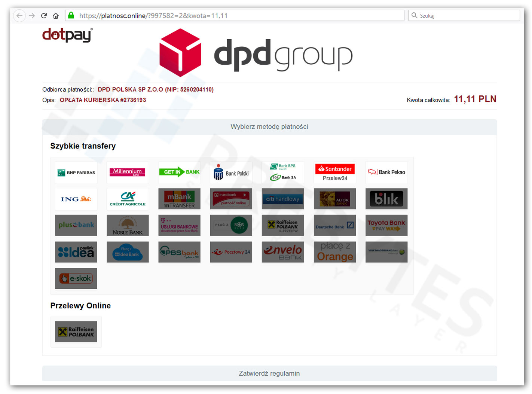The image size is (532, 394).
Task: Select Envelo Bank payment
Action: 282,252
